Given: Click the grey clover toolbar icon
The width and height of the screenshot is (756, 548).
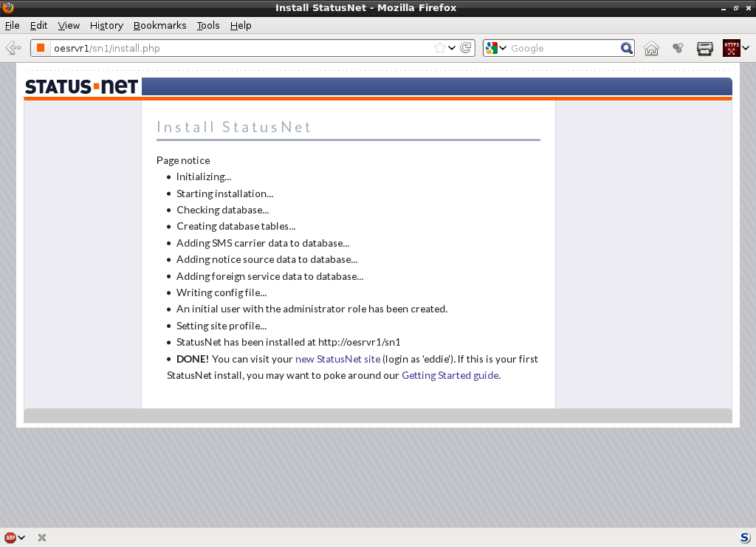Looking at the screenshot, I should (x=678, y=48).
